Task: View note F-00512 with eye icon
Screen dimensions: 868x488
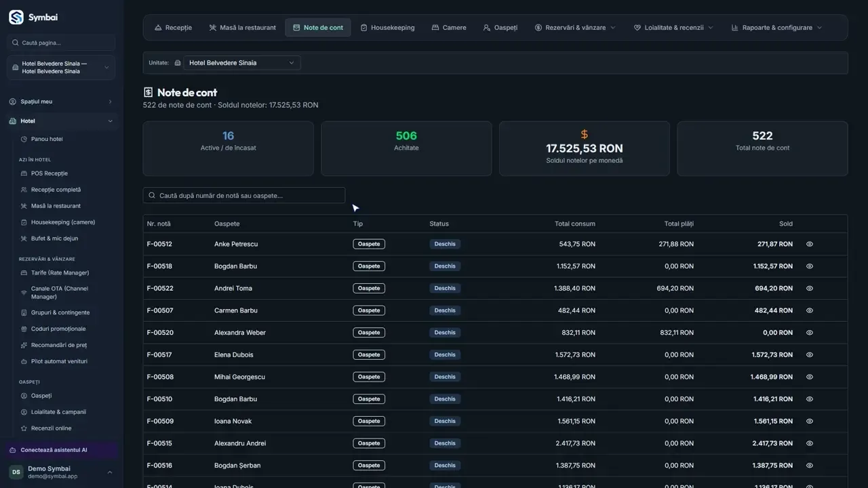Action: (810, 244)
